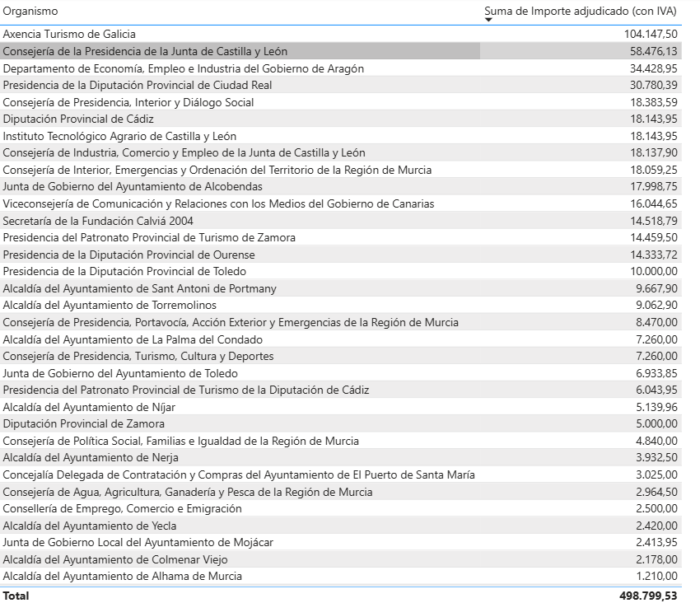Click the amount 16.044,65

[654, 203]
